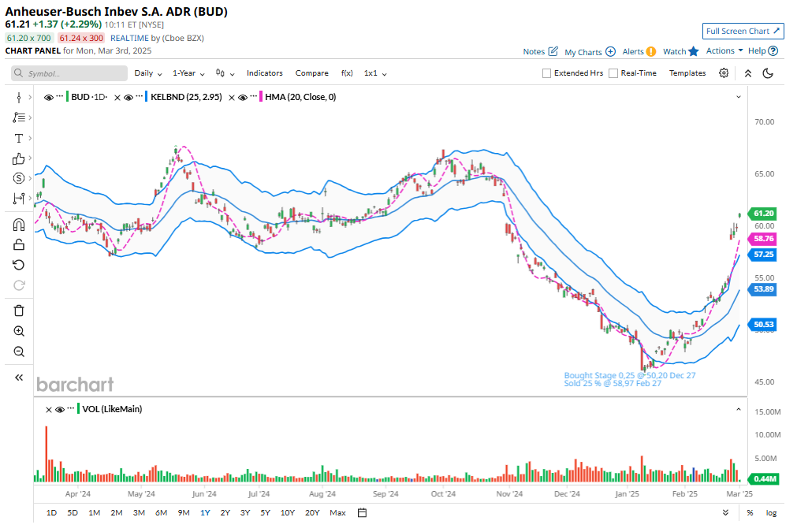Viewport: 797px width, 532px height.
Task: Click the Symbol search input field
Action: [x=69, y=73]
